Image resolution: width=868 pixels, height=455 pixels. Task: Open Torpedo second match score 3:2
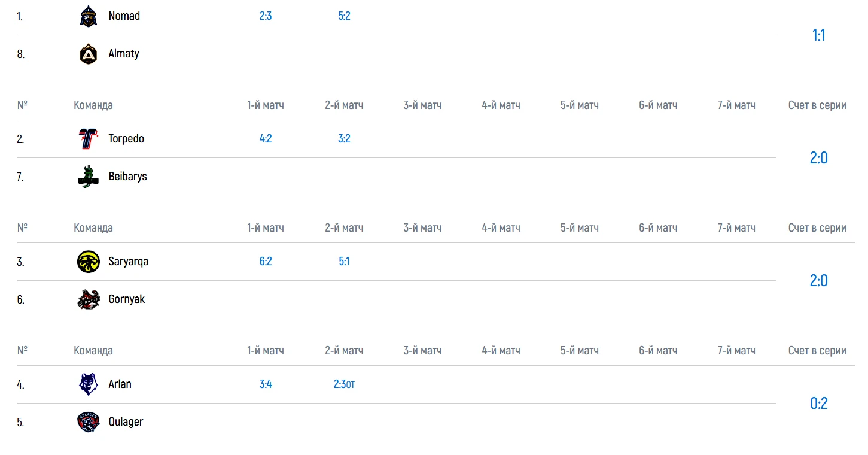point(344,139)
